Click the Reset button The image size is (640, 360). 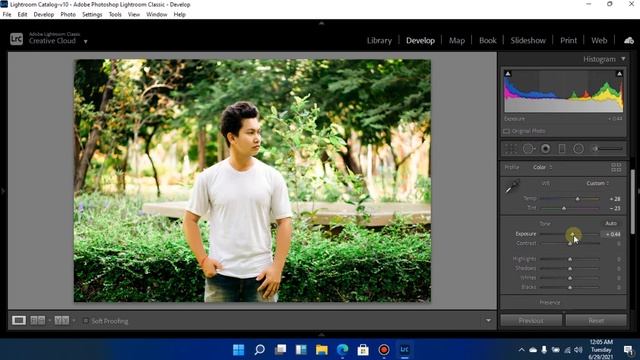[596, 320]
